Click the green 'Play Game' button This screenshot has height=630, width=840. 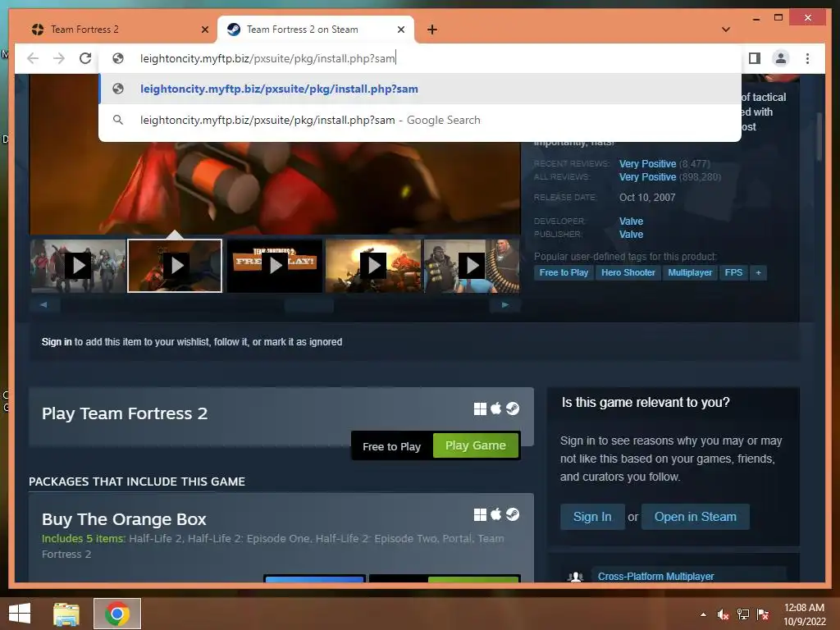tap(475, 445)
